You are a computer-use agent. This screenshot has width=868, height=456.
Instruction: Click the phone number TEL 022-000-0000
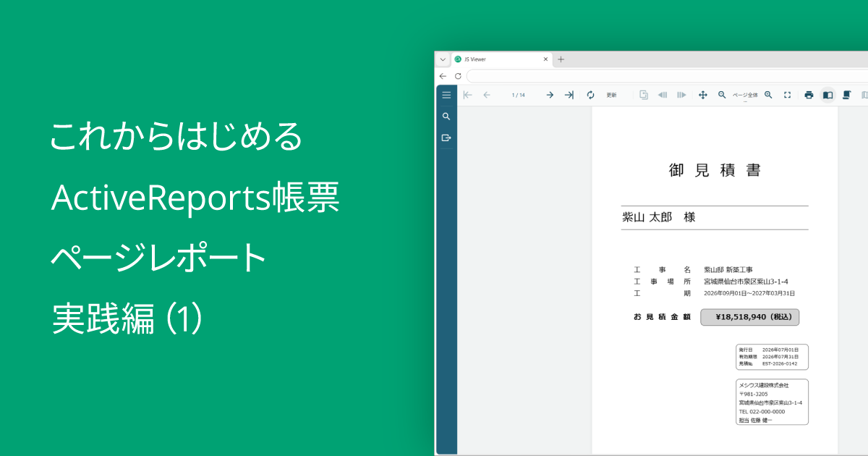(762, 411)
